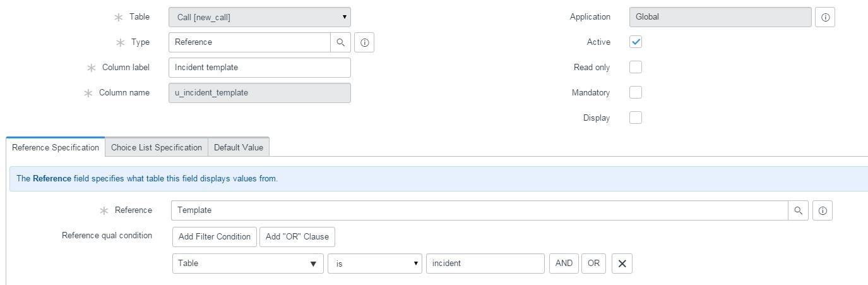
Task: Check the Display checkbox
Action: (x=636, y=118)
